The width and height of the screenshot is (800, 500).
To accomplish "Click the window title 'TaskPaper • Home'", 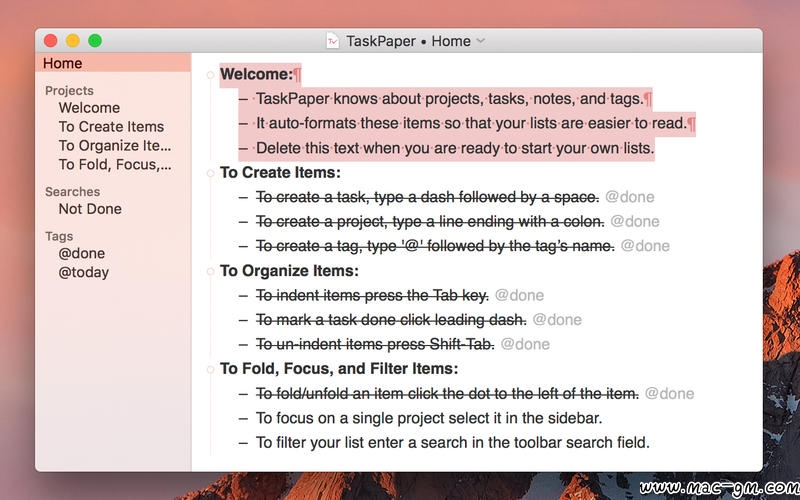I will [x=408, y=41].
